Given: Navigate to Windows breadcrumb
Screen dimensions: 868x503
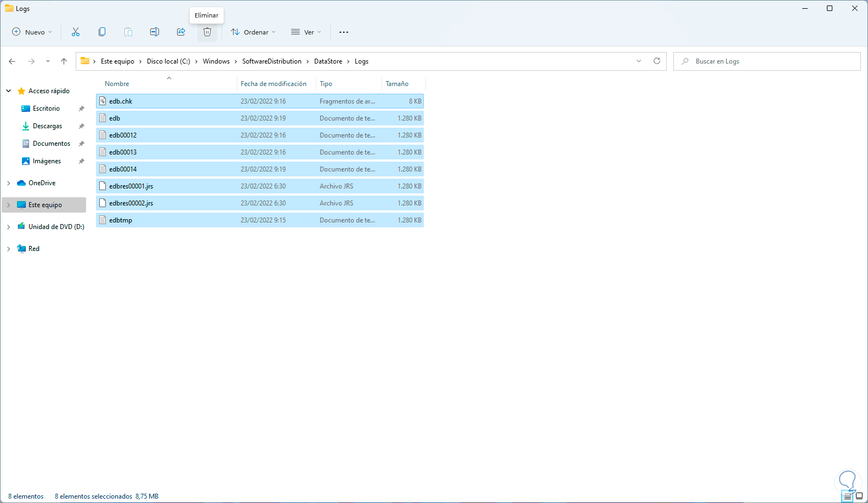Looking at the screenshot, I should [x=216, y=61].
